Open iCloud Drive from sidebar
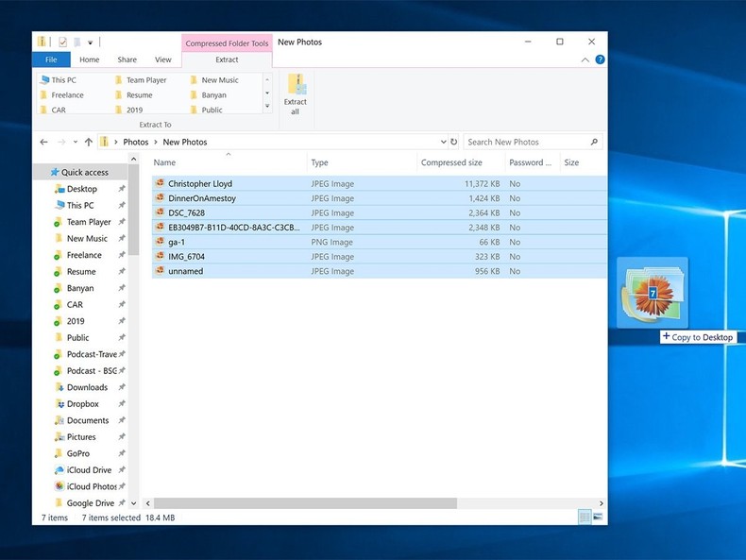The height and width of the screenshot is (560, 746). click(89, 470)
